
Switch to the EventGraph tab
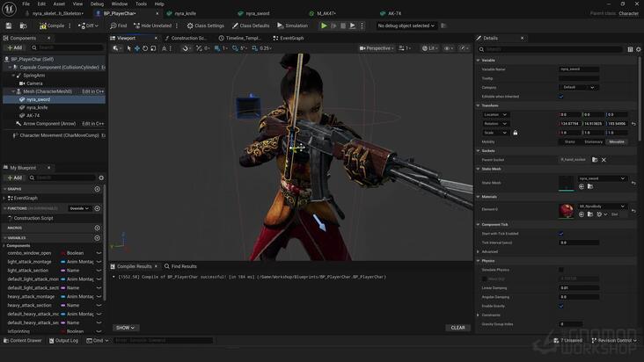[289, 38]
